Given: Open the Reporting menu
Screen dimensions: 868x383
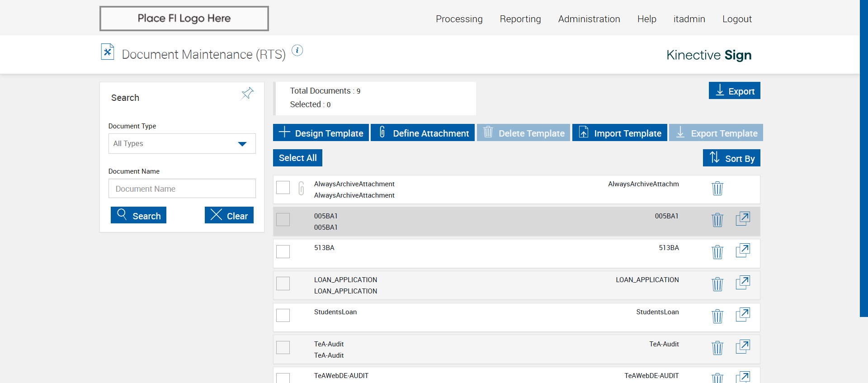Looking at the screenshot, I should tap(520, 19).
